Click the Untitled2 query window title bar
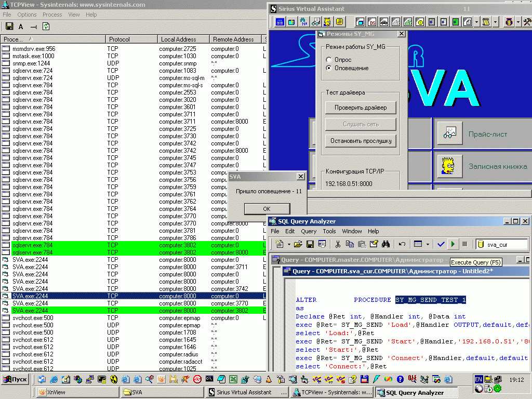The image size is (532, 399). (405, 271)
